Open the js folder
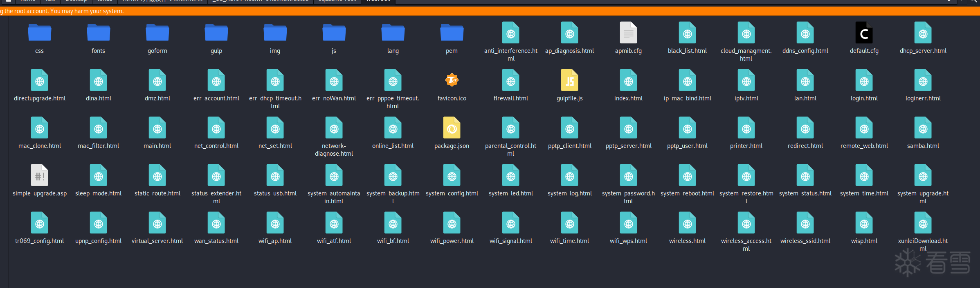The width and height of the screenshot is (980, 288). point(334,33)
